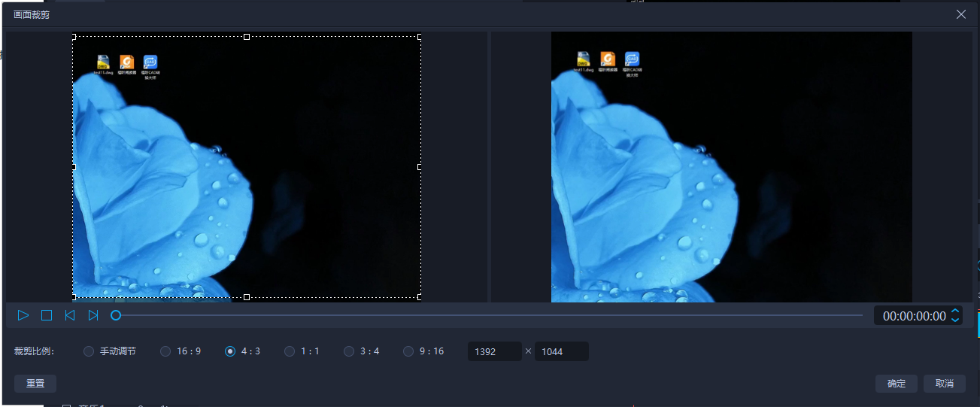Select the 手动调节 crop ratio option
This screenshot has height=407, width=980.
(x=89, y=351)
